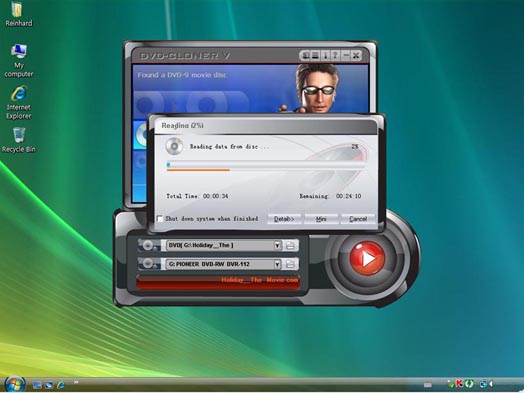Screen dimensions: 524x393
Task: Minimize the DVD-Cloner window
Action: coord(346,55)
